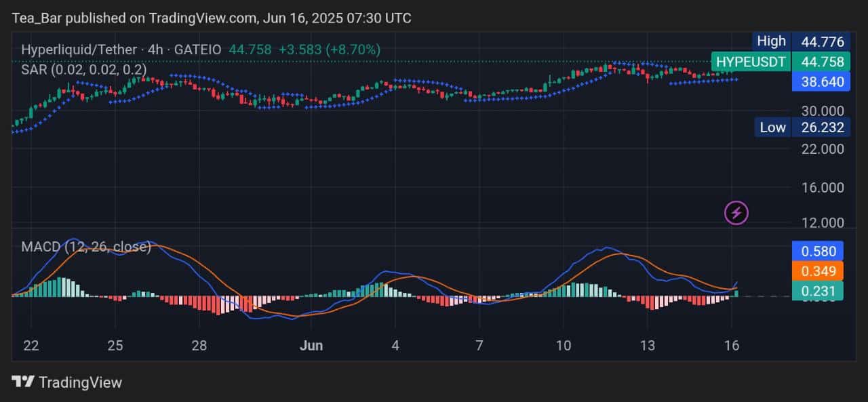Click the green 0.231 histogram value tag

point(818,291)
